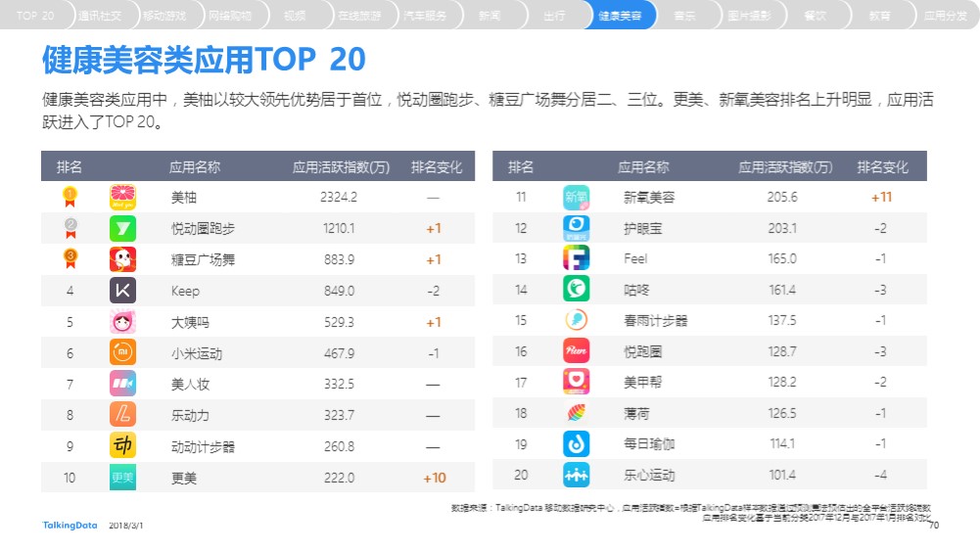The width and height of the screenshot is (980, 551).
Task: Click the +10 rank change for 更美
Action: click(x=435, y=478)
